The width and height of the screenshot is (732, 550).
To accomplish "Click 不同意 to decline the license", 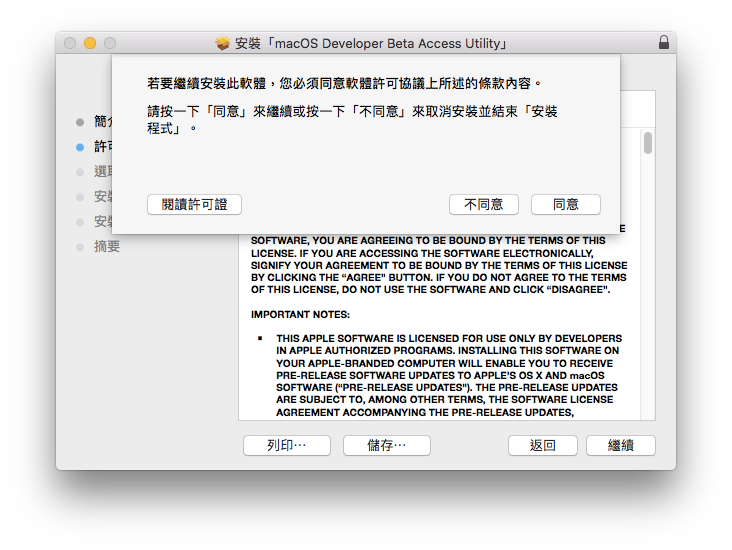I will tap(484, 204).
